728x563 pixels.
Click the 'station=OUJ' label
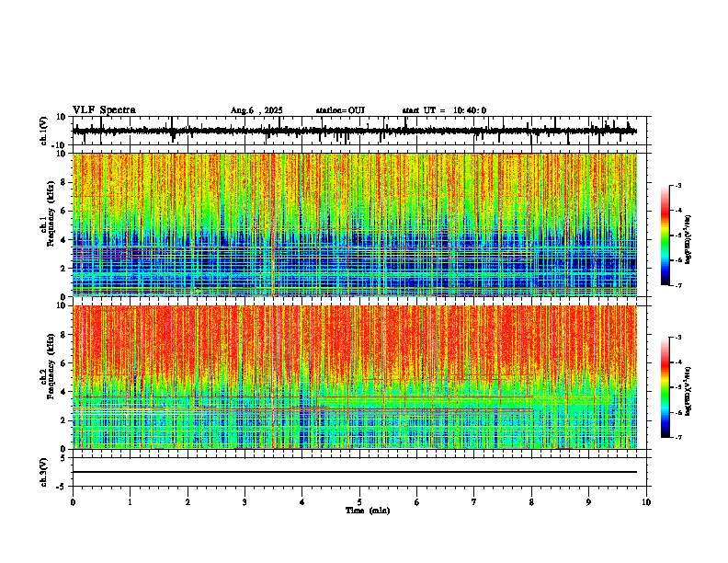(340, 110)
